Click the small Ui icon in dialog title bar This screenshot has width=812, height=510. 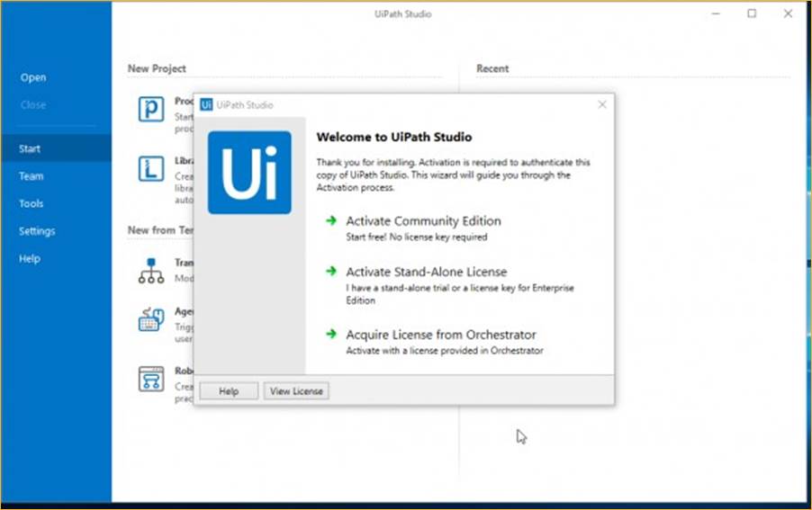[206, 104]
